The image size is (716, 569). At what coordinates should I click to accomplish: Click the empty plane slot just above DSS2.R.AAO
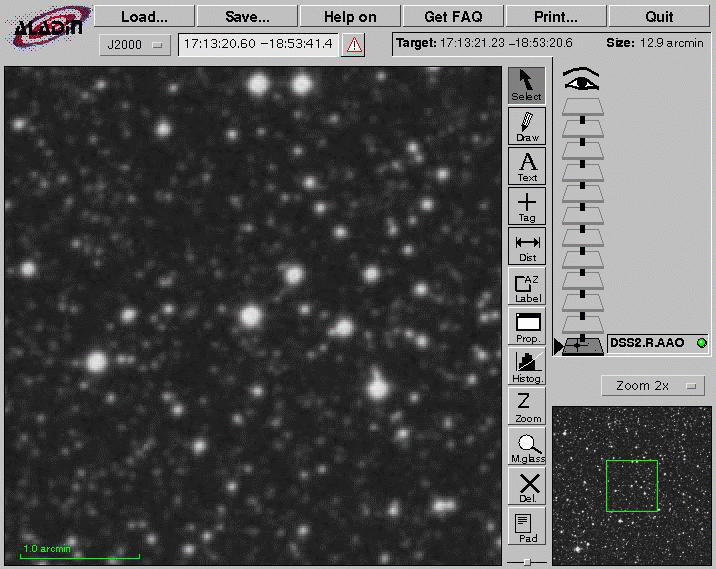tap(583, 324)
